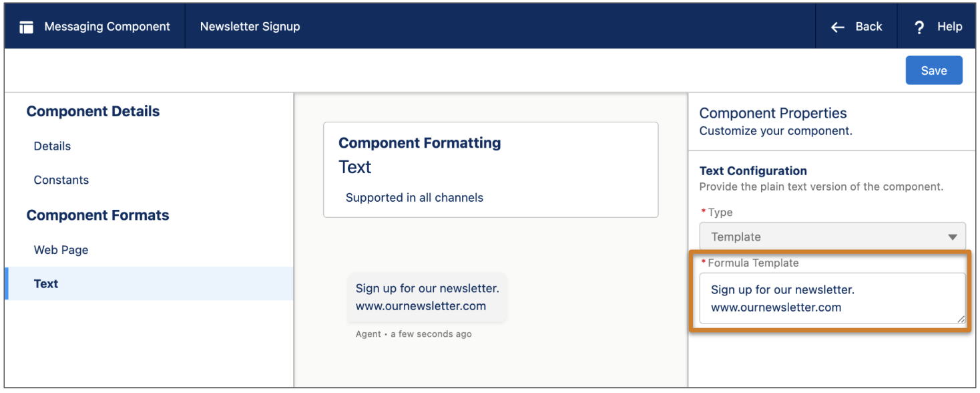
Task: Click the resize grip on the Formula Template box
Action: click(x=960, y=319)
